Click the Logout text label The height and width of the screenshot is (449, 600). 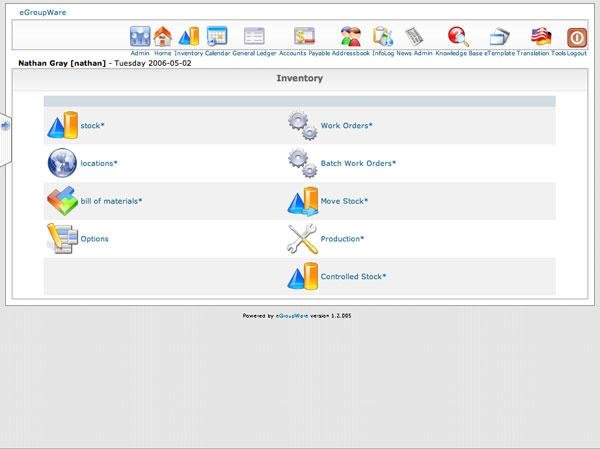point(577,53)
